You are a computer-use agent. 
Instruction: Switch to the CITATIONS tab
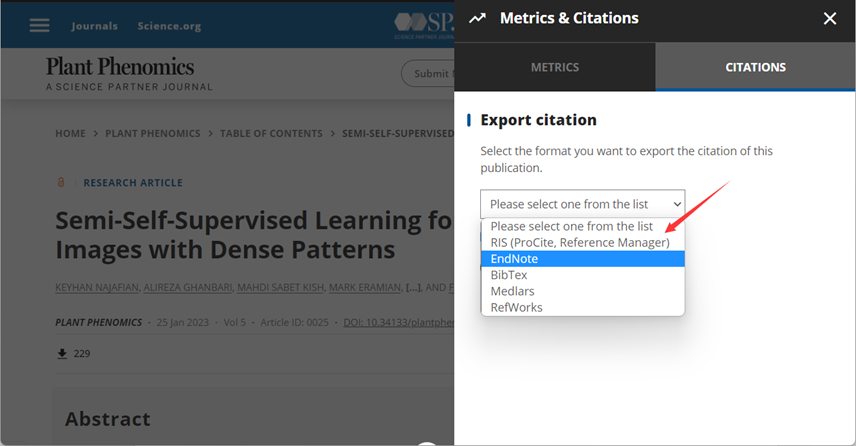[x=756, y=67]
